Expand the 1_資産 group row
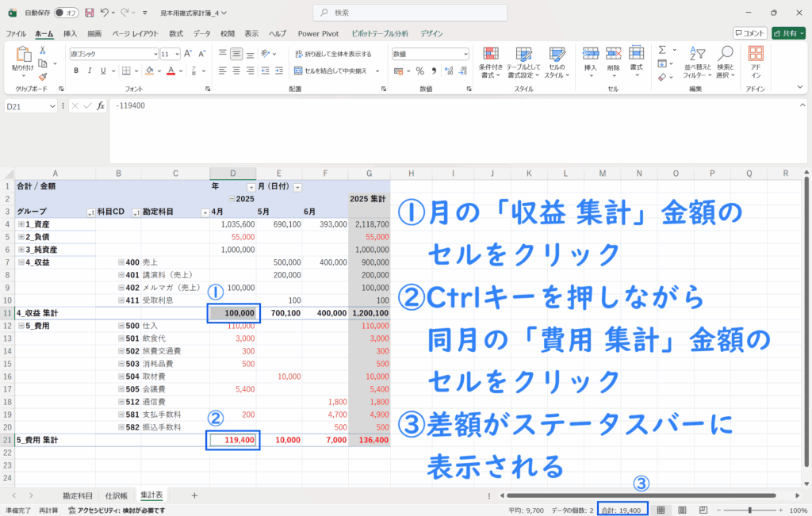The image size is (812, 516). 21,225
